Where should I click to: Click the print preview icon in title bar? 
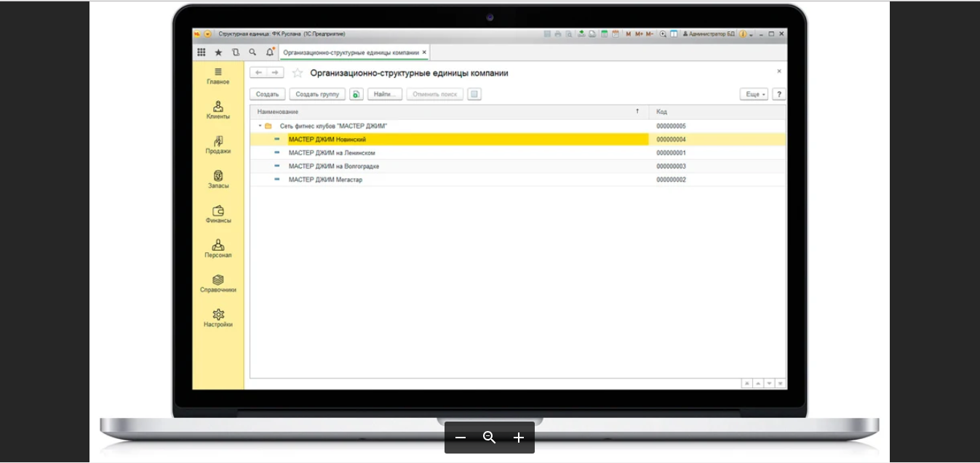568,34
